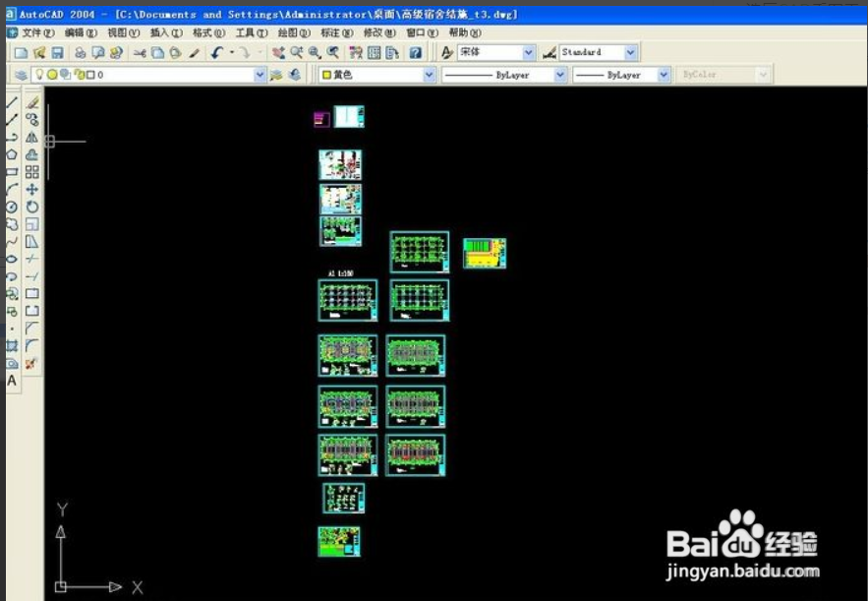Expand the layer list dropdown showing 0
This screenshot has width=868, height=601.
tap(260, 74)
